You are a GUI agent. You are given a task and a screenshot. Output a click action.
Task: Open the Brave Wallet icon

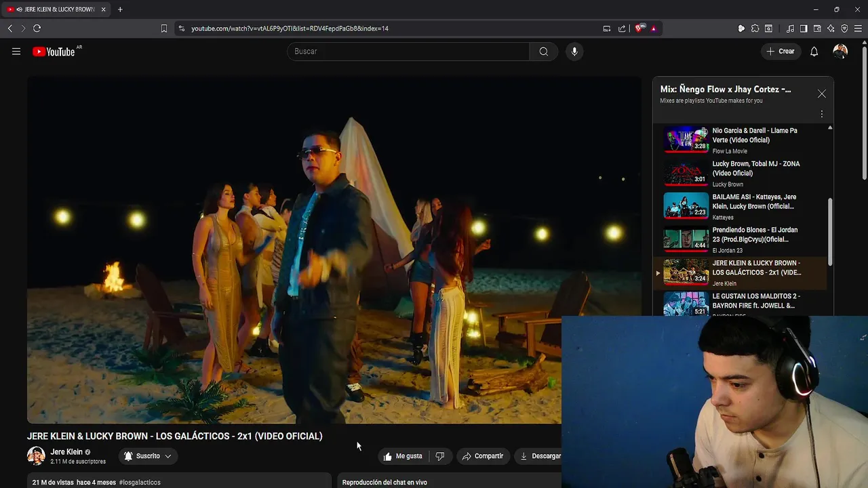point(817,28)
